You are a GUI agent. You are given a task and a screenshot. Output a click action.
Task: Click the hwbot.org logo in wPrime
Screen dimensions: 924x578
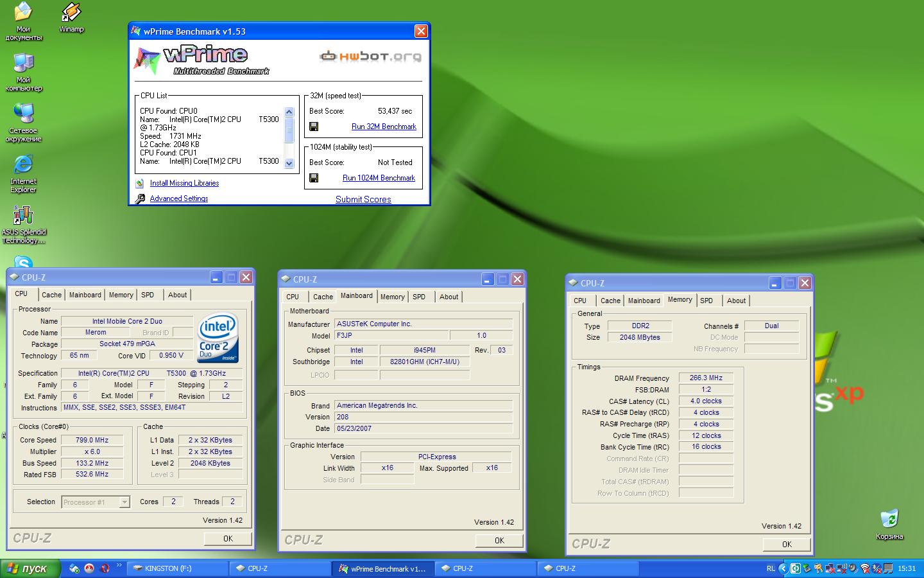370,57
